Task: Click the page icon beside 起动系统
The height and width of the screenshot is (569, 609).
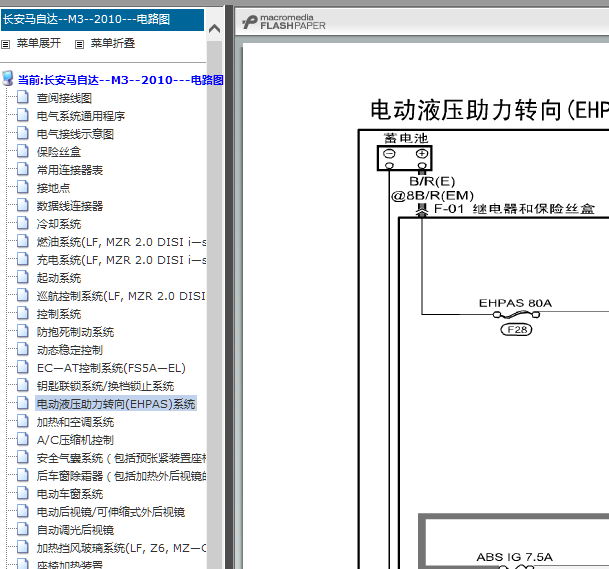Action: point(23,277)
